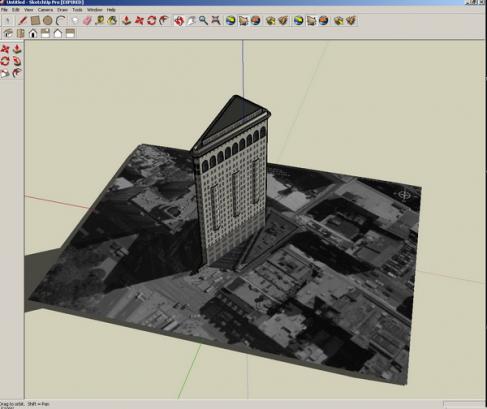Image resolution: width=487 pixels, height=409 pixels.
Task: Select the arrow Select tool
Action: [x=7, y=21]
